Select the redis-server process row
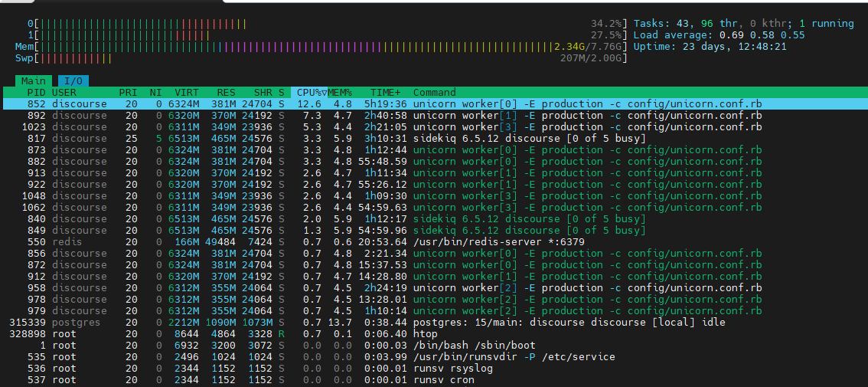 [434, 241]
